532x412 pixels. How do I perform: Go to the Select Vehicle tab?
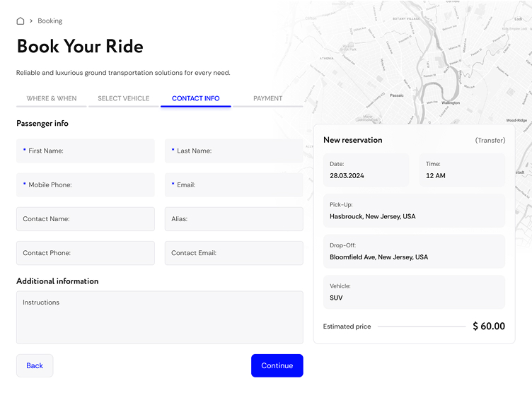[124, 98]
